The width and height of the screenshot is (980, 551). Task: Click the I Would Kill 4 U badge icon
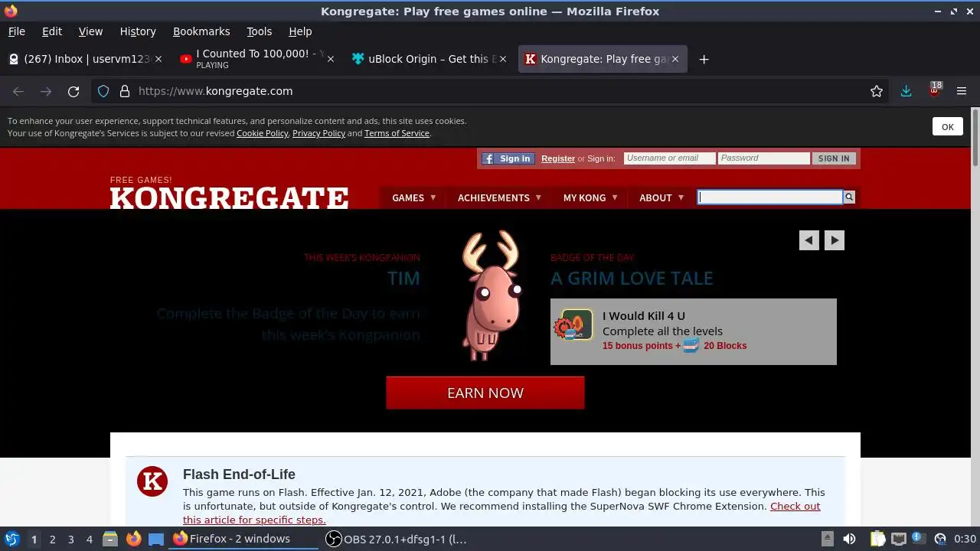pos(574,325)
